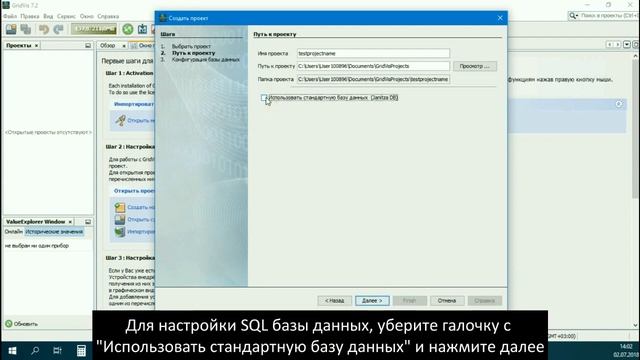The image size is (640, 360).
Task: Click the create-project icon under Step 2
Action: (x=120, y=207)
